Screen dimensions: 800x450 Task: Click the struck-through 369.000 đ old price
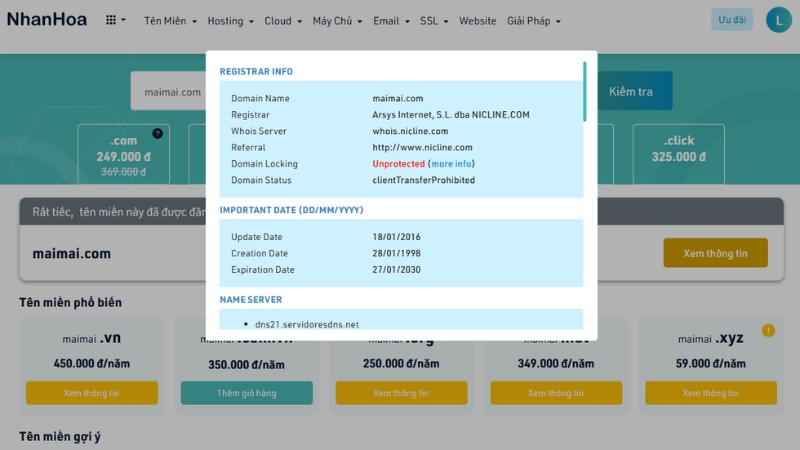(123, 172)
